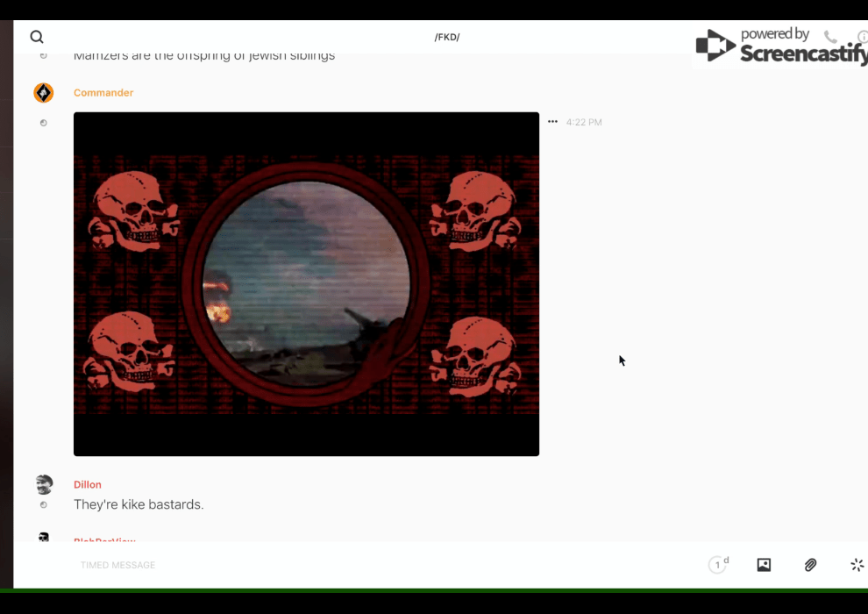This screenshot has height=614, width=868.
Task: Click timer indicator beside Commander's image
Action: coord(43,123)
